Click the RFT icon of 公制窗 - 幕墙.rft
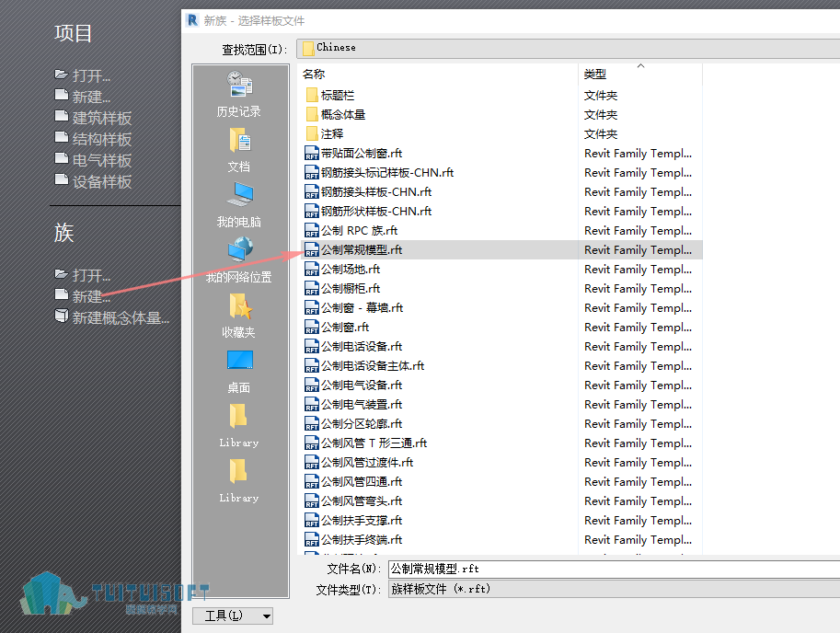Viewport: 840px width, 633px height. coord(312,307)
